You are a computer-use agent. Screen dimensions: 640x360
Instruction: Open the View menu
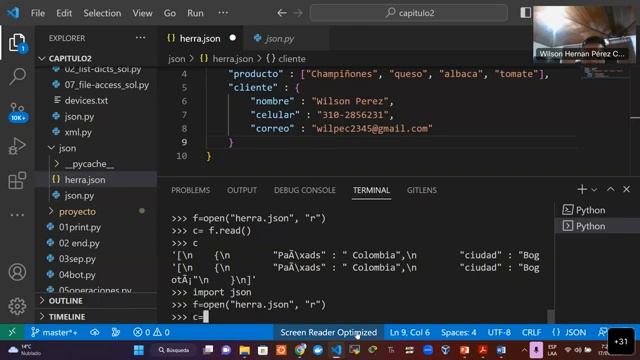[x=142, y=13]
